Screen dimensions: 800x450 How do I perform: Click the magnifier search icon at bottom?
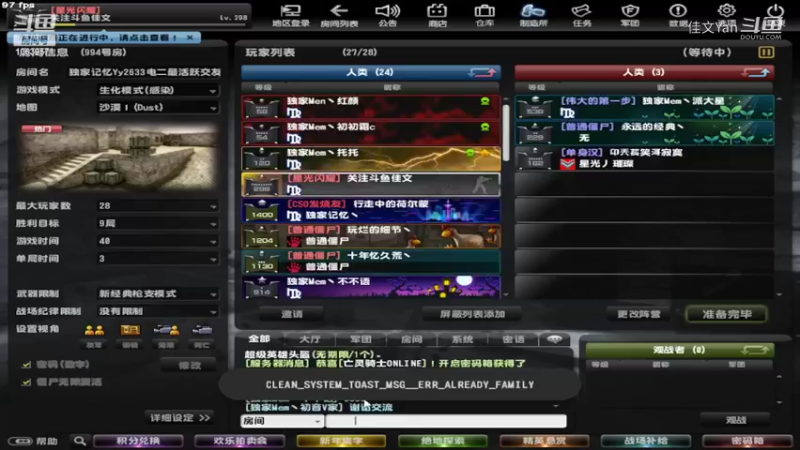coord(80,441)
